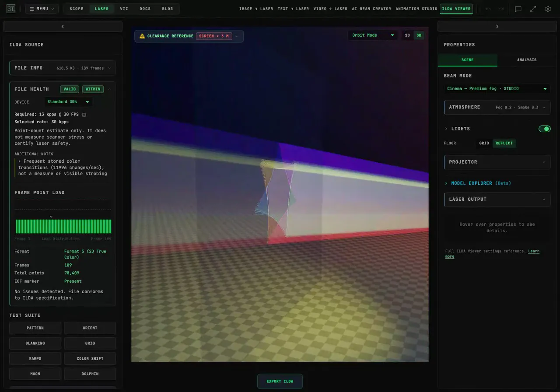The image size is (560, 392).
Task: Click the redo arrow icon
Action: click(x=501, y=9)
